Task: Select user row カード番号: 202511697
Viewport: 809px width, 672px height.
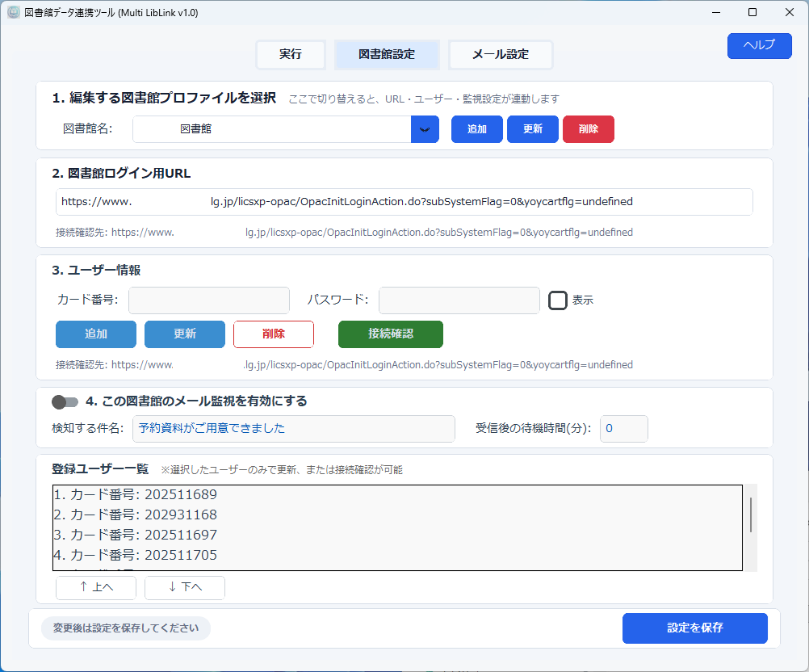Action: tap(397, 535)
